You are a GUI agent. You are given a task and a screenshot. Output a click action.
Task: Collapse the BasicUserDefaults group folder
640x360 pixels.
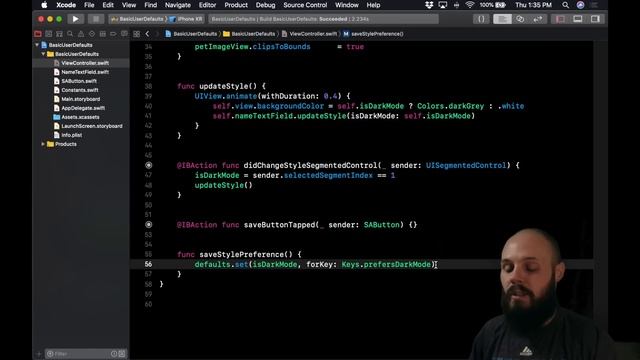[x=43, y=54]
